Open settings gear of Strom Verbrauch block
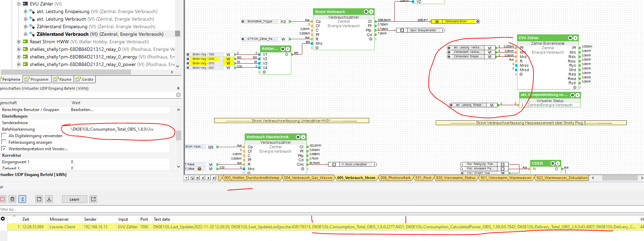 point(366,12)
